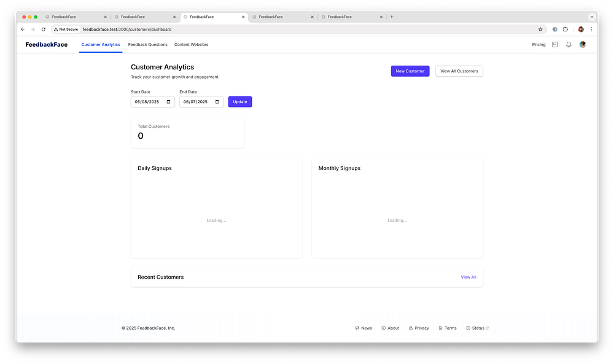Open the Status footer link
This screenshot has height=364, width=614.
click(477, 328)
